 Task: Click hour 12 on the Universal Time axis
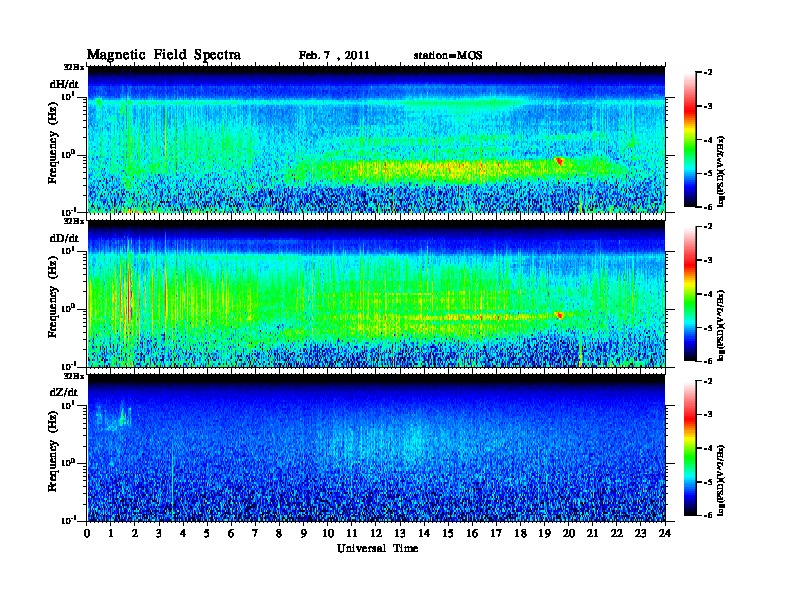coord(376,533)
